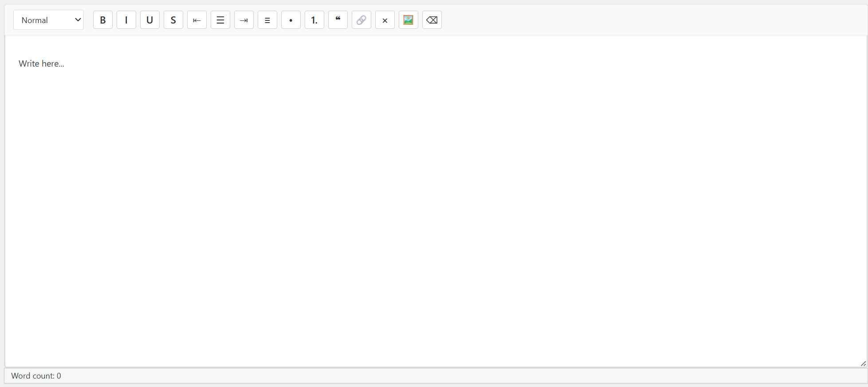Open the Normal paragraph style dropdown
Screen dimensions: 868x387
tap(48, 20)
